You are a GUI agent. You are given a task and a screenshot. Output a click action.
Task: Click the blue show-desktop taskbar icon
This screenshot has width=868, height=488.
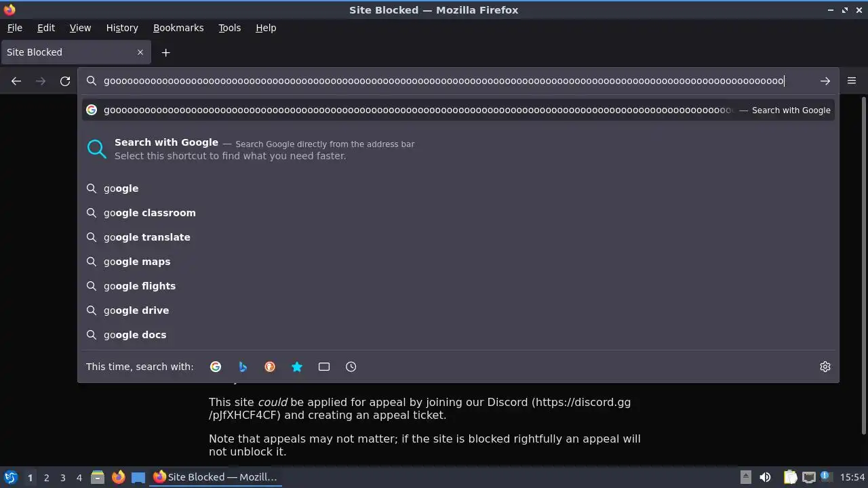pyautogui.click(x=138, y=477)
